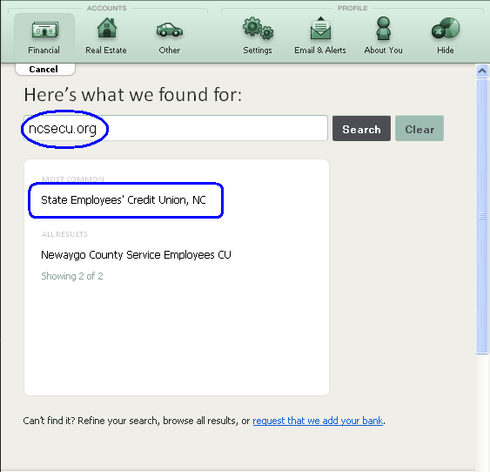Click the bank search input field
This screenshot has height=472, width=490.
176,128
